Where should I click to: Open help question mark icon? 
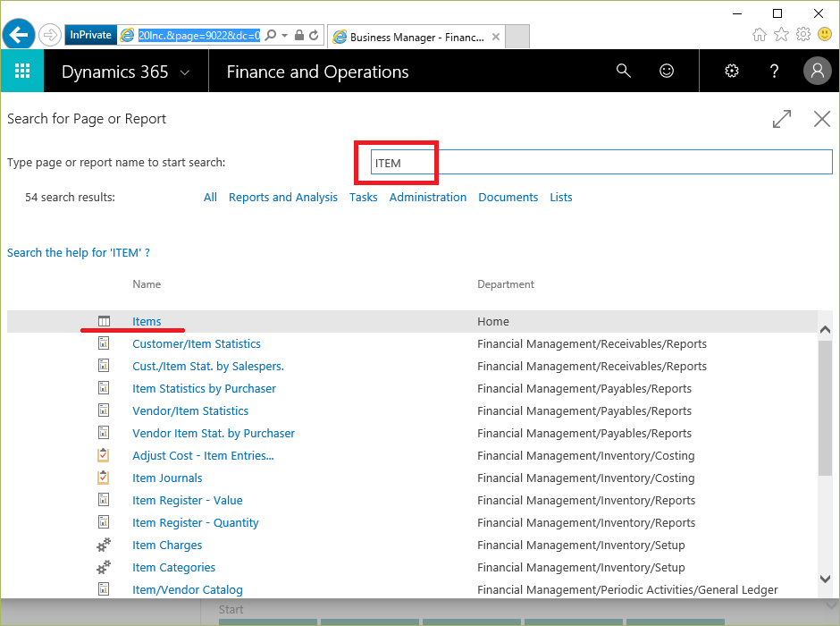774,71
